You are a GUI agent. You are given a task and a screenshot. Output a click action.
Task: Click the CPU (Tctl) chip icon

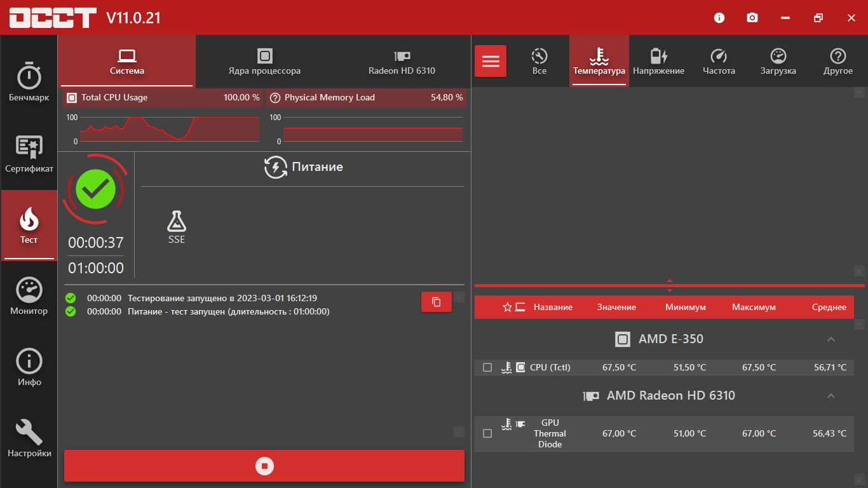coord(520,367)
